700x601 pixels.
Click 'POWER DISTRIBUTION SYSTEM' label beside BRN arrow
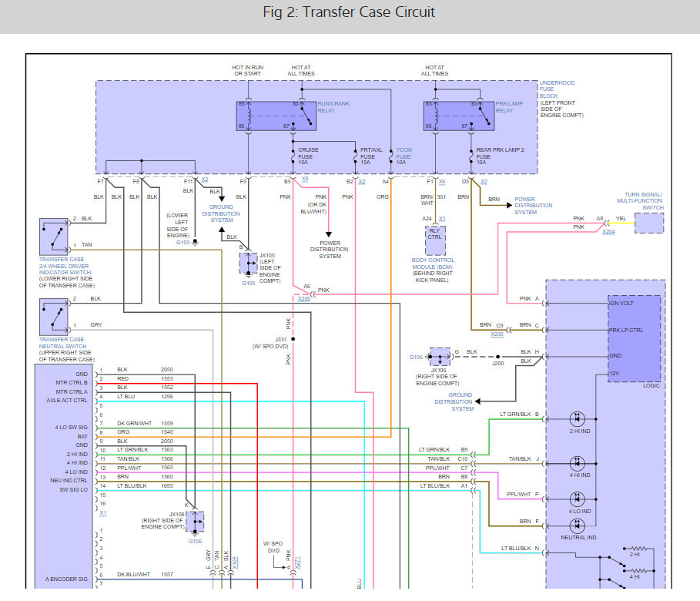coord(533,206)
